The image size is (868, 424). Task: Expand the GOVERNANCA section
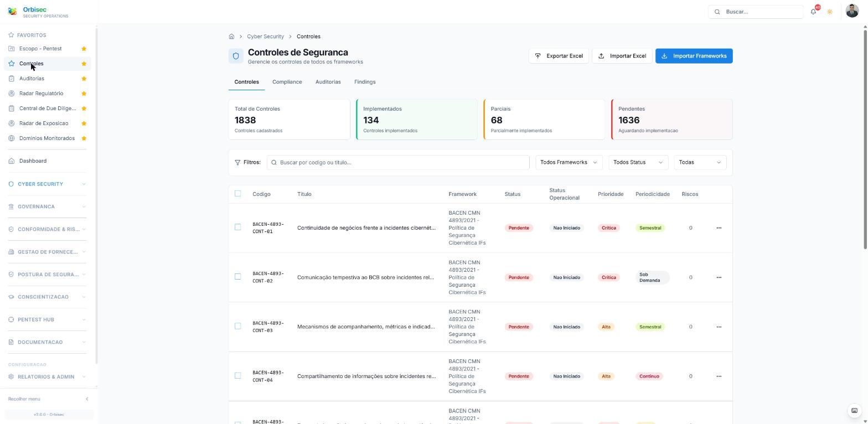pyautogui.click(x=47, y=207)
